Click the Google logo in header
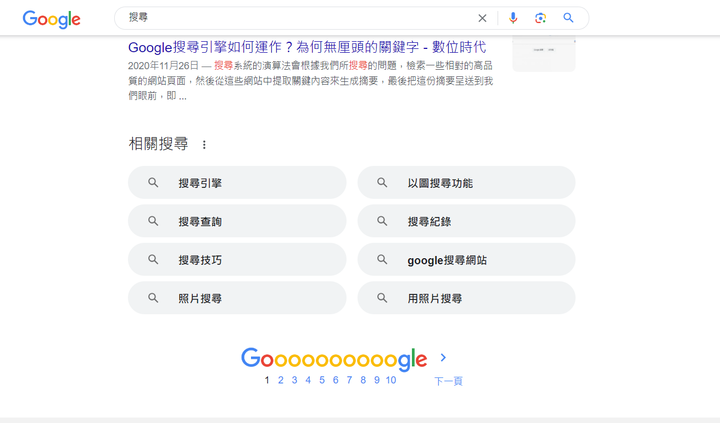The image size is (720, 423). click(x=51, y=19)
